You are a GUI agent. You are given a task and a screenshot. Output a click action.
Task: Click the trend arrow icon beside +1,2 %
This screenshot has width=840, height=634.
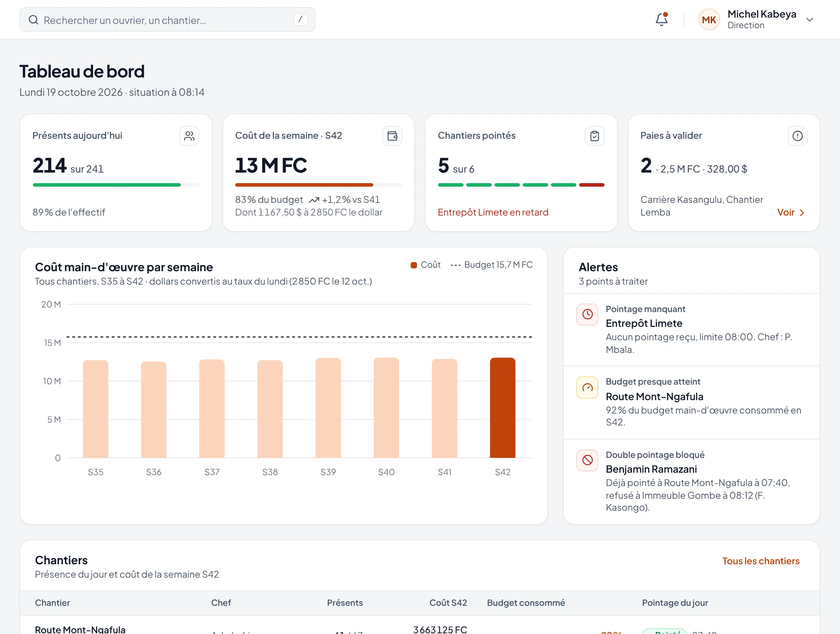314,200
